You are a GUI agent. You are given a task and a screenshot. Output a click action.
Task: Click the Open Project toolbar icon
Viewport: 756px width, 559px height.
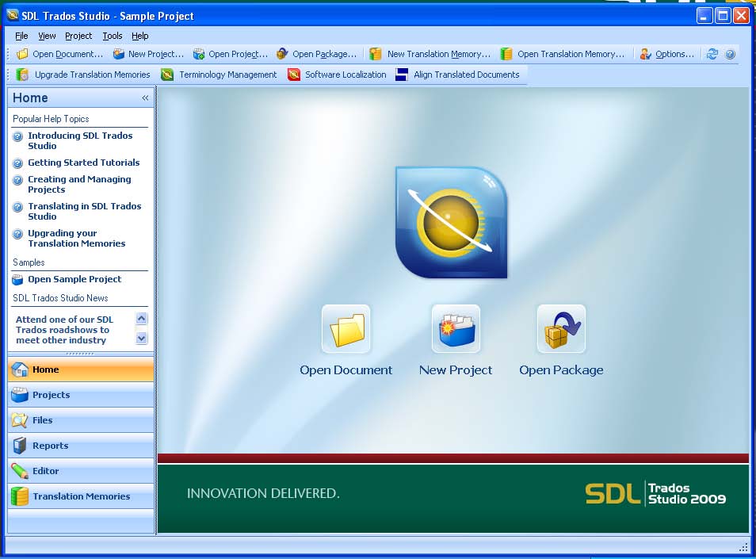pyautogui.click(x=199, y=54)
